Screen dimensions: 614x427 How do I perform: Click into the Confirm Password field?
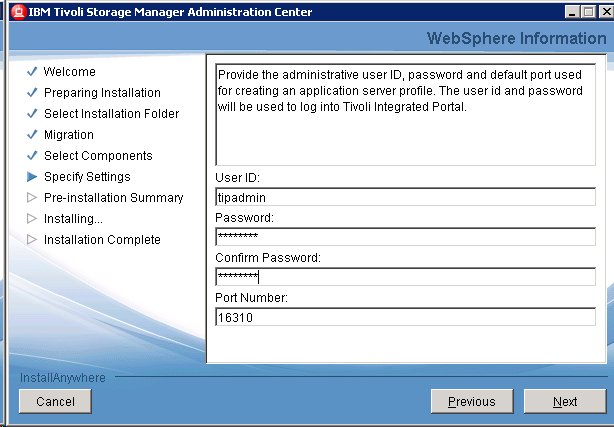click(x=405, y=277)
